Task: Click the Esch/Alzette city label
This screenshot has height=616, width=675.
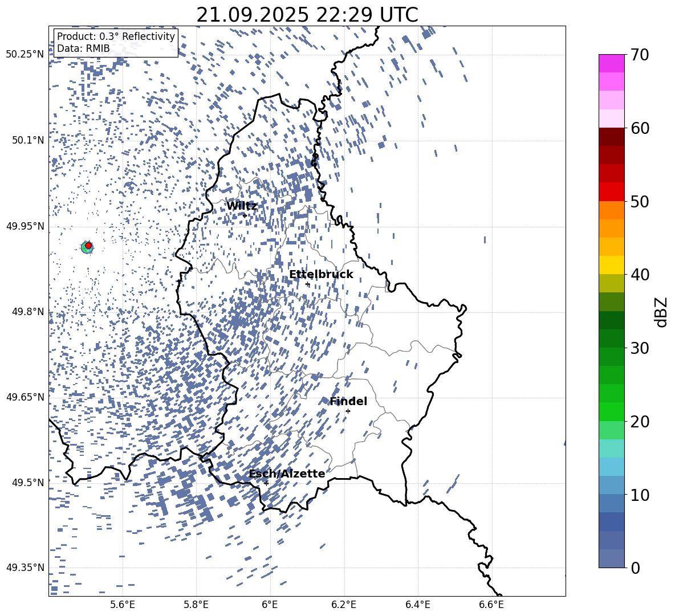Action: click(287, 474)
